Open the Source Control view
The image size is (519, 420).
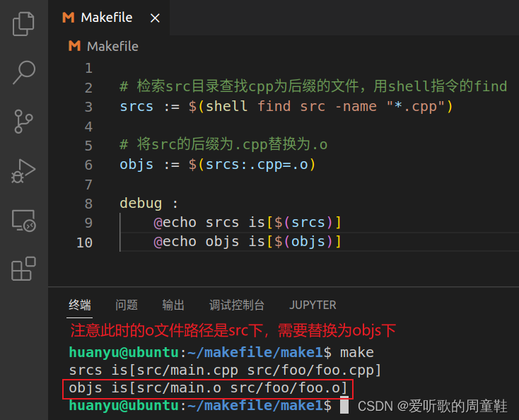pos(23,122)
